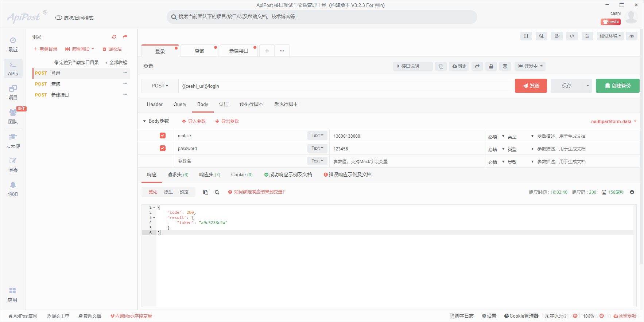Screen dimensions: 644x322
Task: Uncheck the mobile parameter checkbox
Action: [163, 136]
